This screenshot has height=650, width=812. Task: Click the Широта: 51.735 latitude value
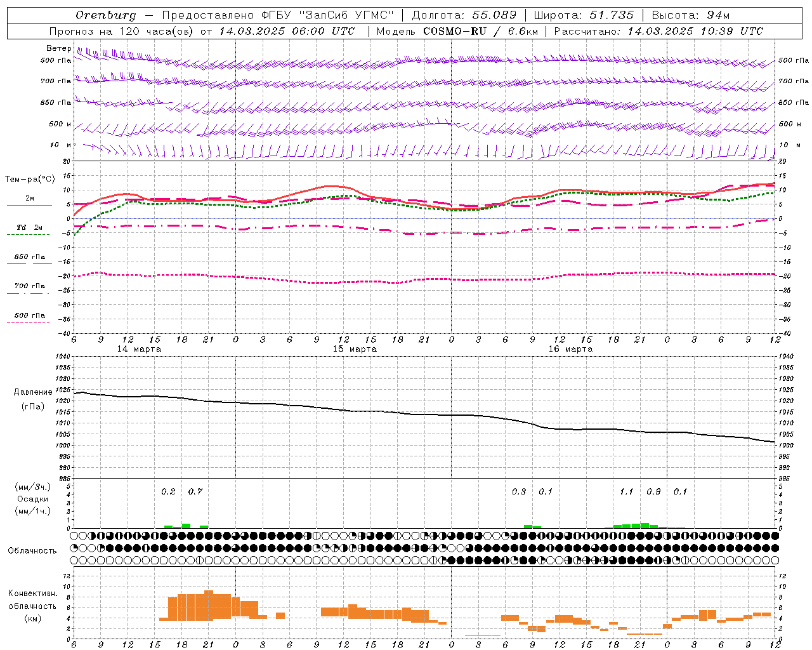coord(584,15)
